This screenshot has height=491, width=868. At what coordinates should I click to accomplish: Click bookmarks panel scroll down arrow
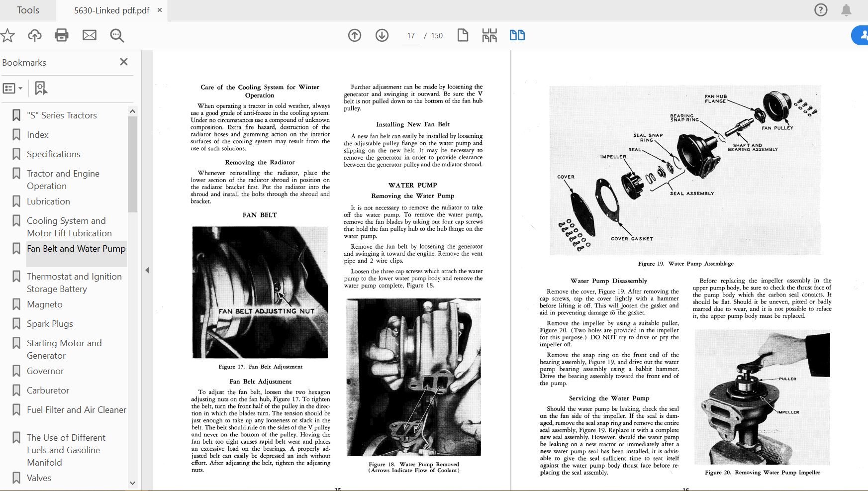132,483
